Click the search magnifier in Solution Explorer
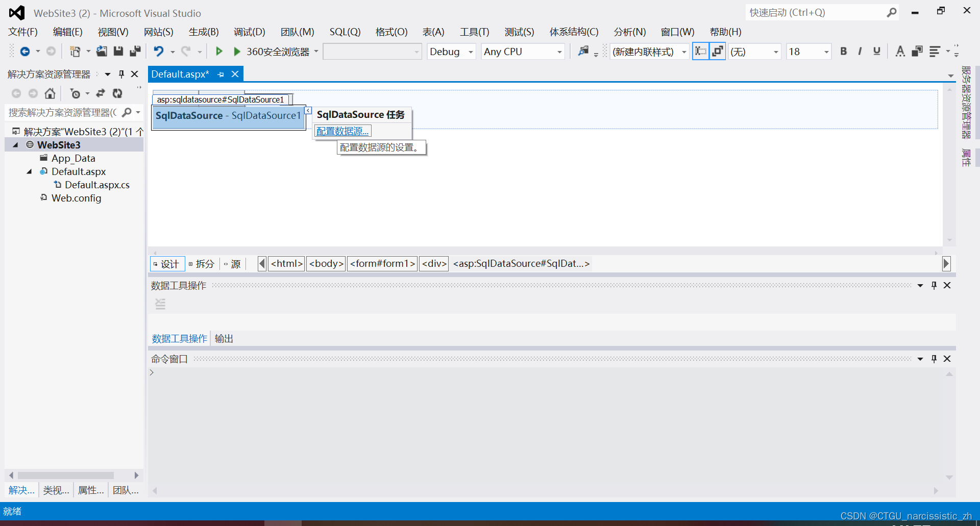This screenshot has width=980, height=526. coord(127,112)
